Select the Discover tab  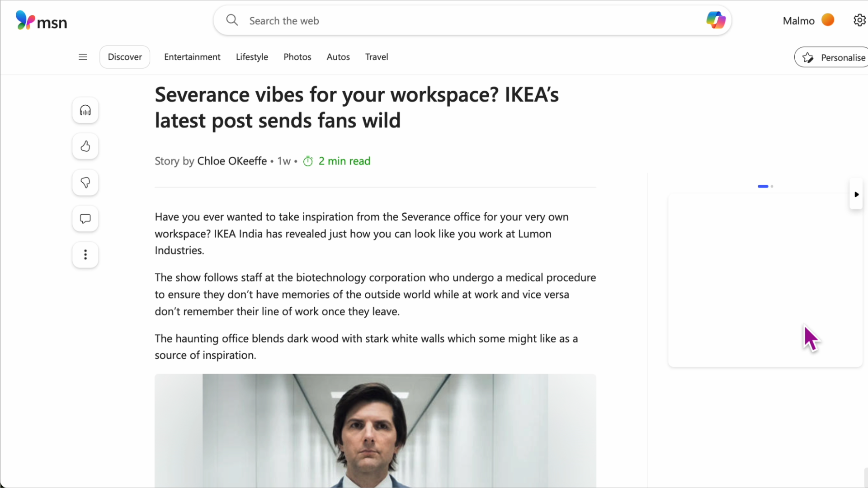click(125, 57)
